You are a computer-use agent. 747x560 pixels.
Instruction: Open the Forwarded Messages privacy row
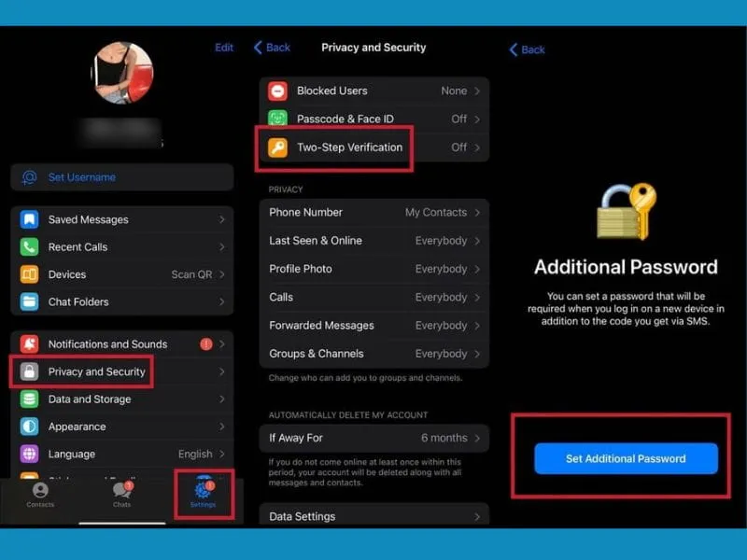pyautogui.click(x=374, y=325)
